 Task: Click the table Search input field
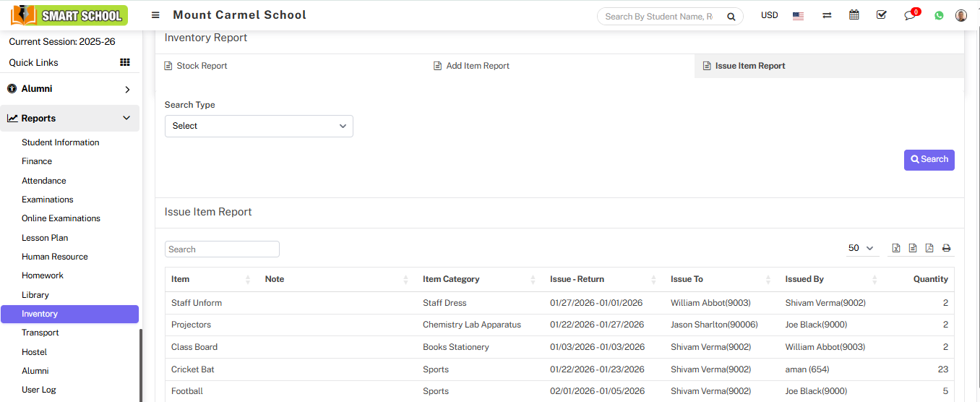[222, 249]
